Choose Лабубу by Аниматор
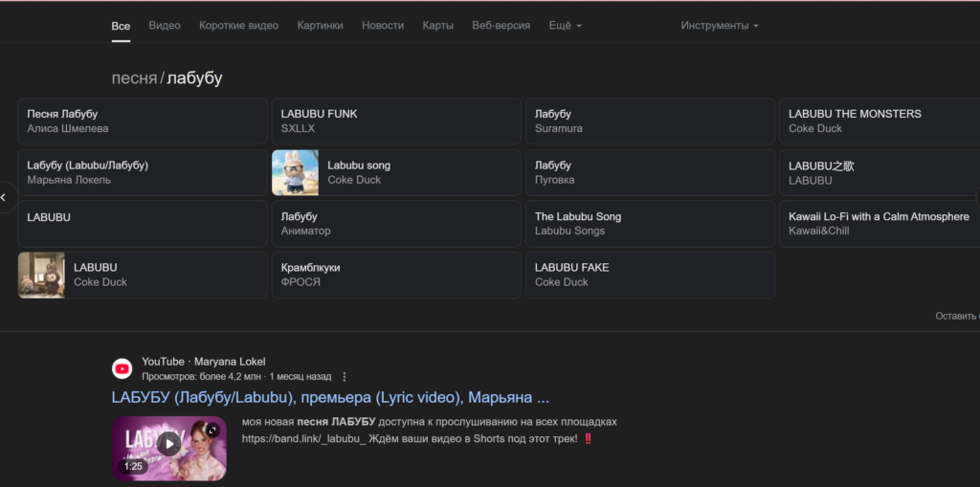980x487 pixels. [x=396, y=224]
